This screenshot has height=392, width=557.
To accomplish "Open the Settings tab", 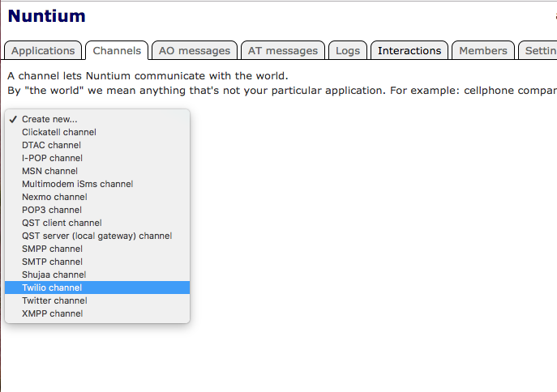I will 538,50.
